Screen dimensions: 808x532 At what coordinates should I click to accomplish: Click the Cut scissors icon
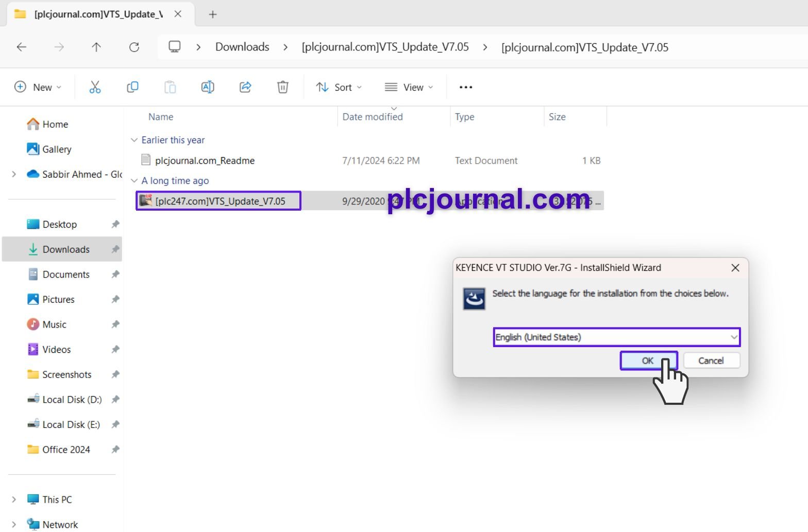click(95, 87)
